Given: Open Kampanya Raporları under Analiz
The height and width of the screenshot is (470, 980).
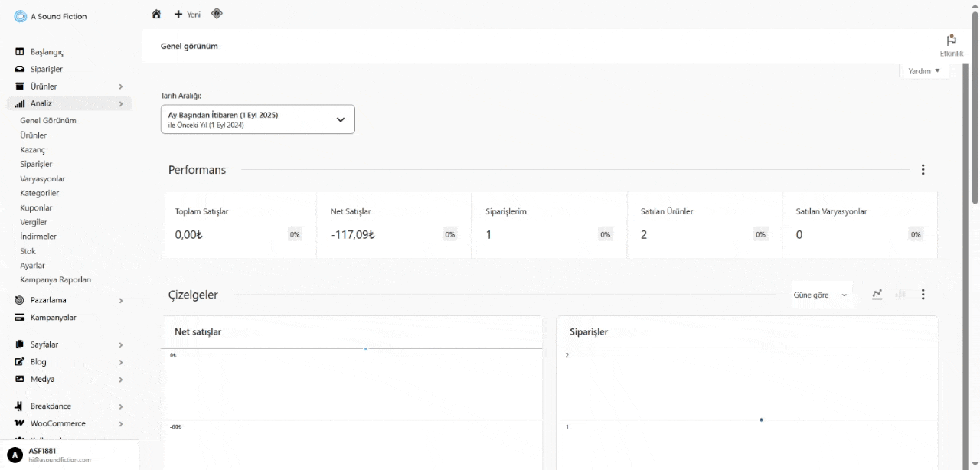Looking at the screenshot, I should click(x=55, y=280).
